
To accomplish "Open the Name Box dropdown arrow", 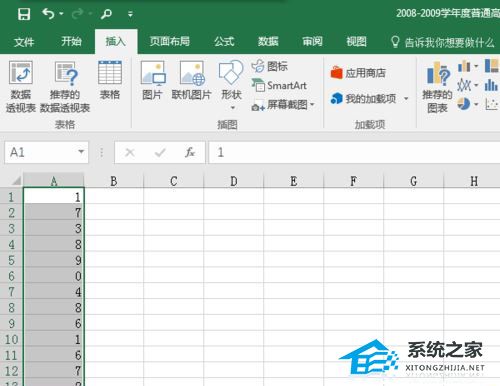I will click(81, 152).
